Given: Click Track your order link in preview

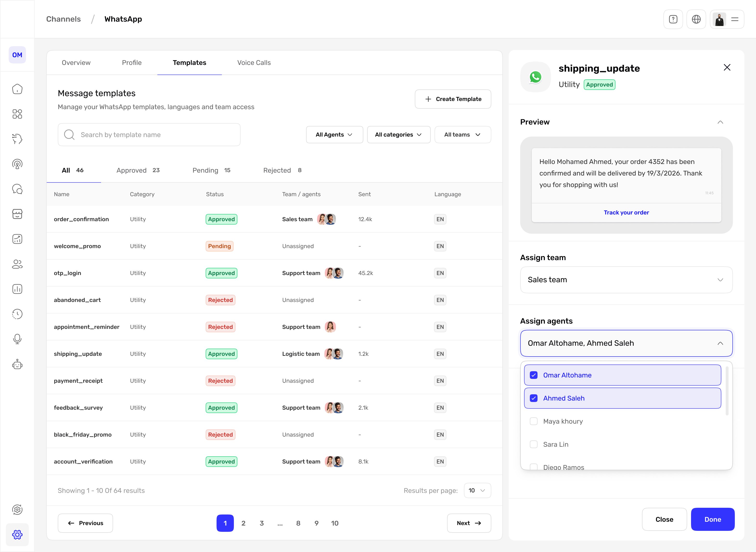Looking at the screenshot, I should [x=626, y=213].
